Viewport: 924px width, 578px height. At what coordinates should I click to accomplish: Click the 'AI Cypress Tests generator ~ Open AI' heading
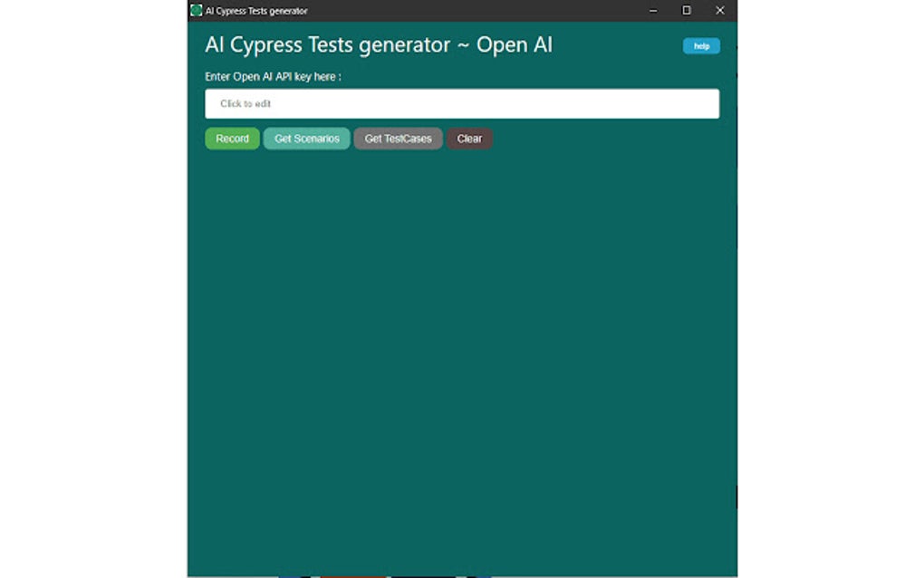379,44
